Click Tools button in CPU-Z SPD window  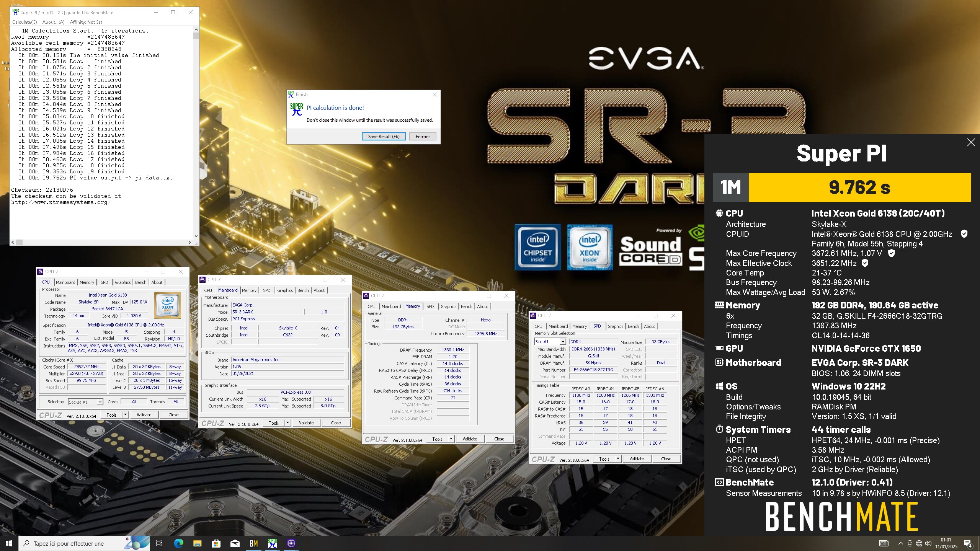tap(604, 459)
